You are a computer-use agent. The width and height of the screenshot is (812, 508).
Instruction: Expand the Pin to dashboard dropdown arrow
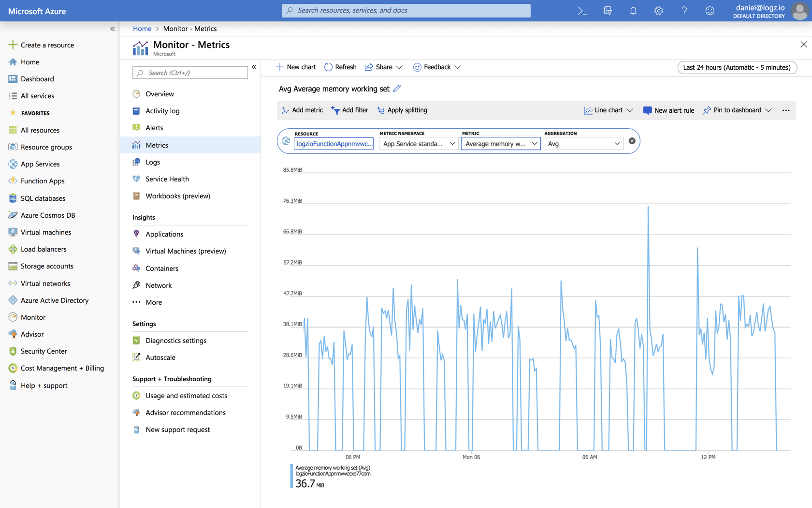pyautogui.click(x=768, y=110)
